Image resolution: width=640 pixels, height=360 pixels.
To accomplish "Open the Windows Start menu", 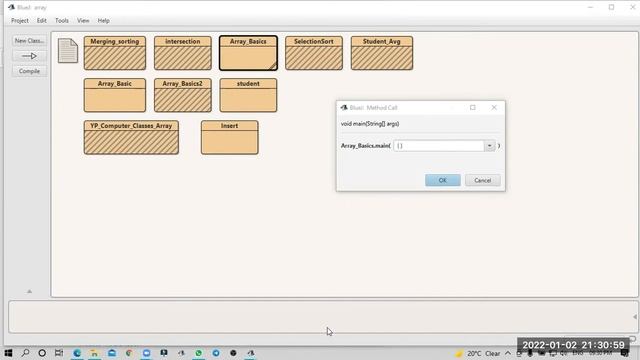I will [x=8, y=353].
